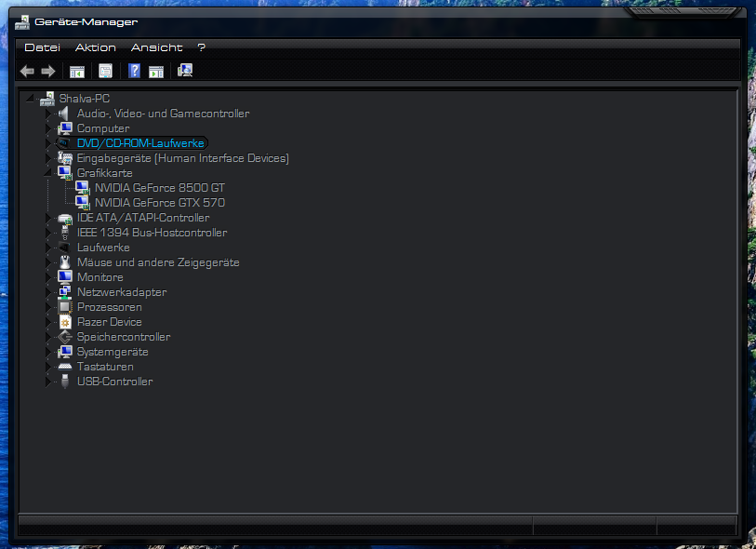
Task: Select the Razer Device row
Action: point(110,322)
